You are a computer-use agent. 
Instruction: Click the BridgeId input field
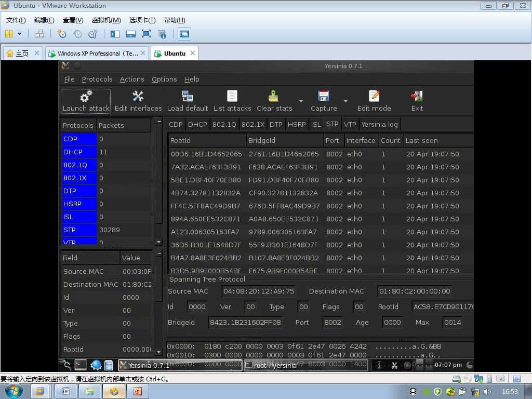[x=245, y=322]
